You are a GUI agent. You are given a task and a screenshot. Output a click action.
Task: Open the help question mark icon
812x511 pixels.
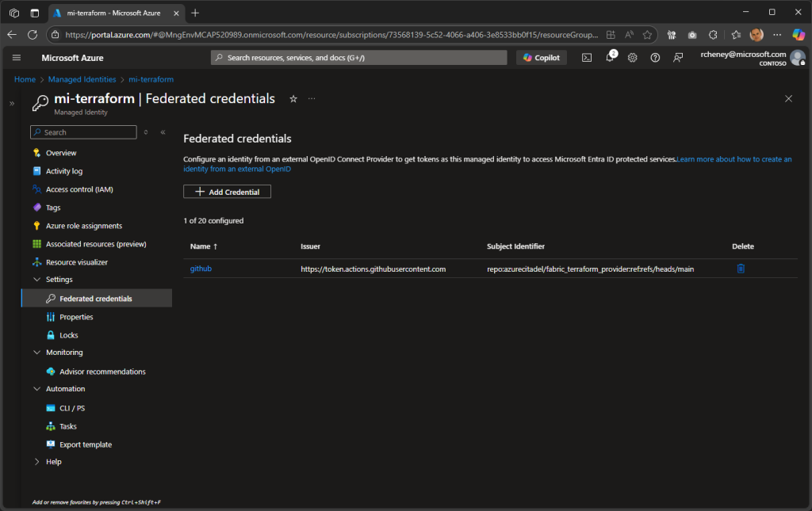coord(655,57)
